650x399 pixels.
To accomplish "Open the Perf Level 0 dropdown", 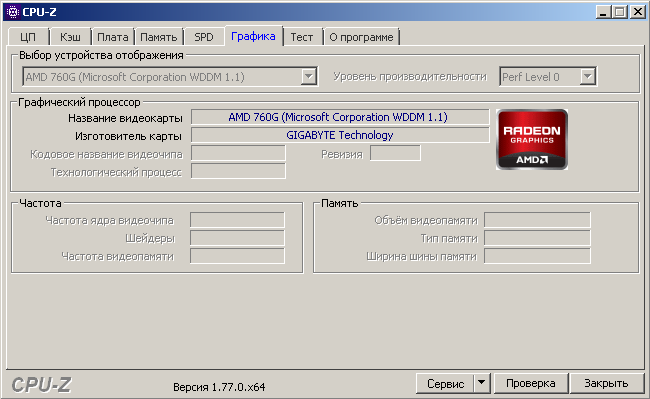I will tap(587, 77).
